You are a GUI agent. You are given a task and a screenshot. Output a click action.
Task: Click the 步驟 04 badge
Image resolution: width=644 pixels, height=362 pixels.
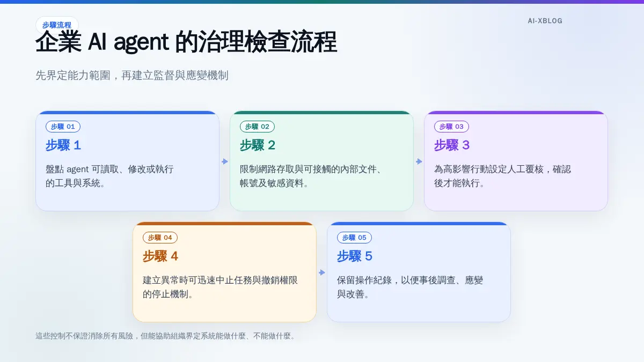point(160,238)
